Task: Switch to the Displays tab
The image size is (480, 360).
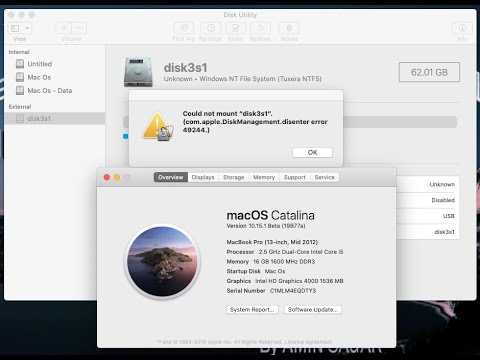Action: 203,177
